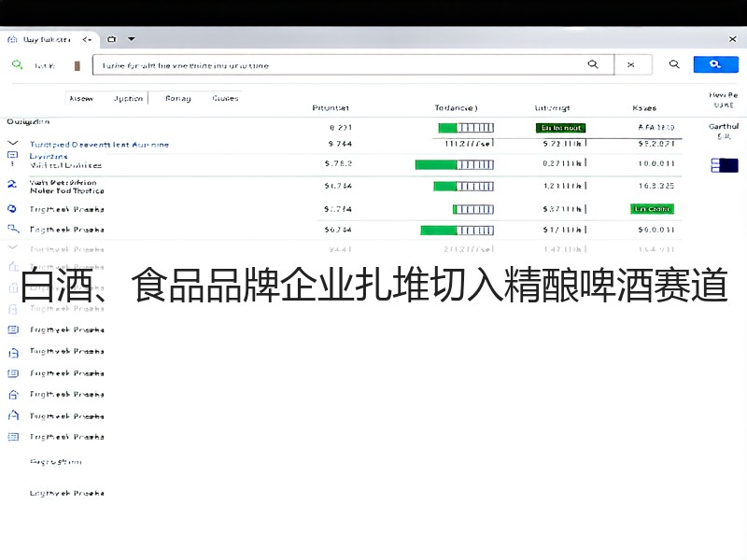The height and width of the screenshot is (560, 747).
Task: Select the value 16.3.325 in the table
Action: point(656,186)
